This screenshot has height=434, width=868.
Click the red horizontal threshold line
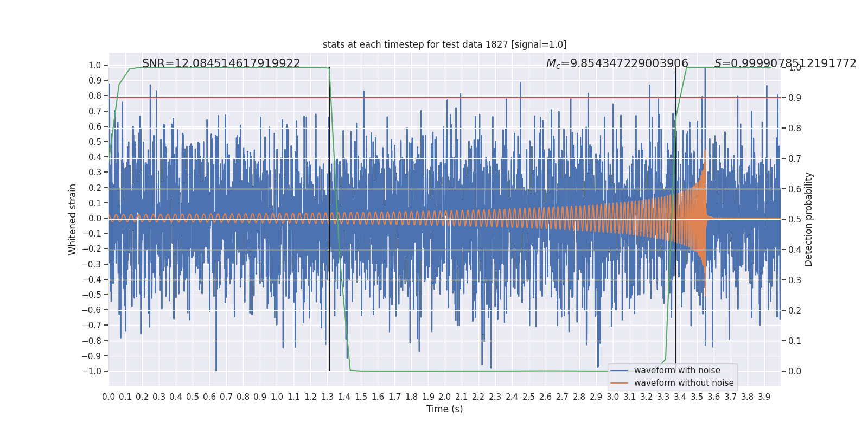pyautogui.click(x=444, y=98)
